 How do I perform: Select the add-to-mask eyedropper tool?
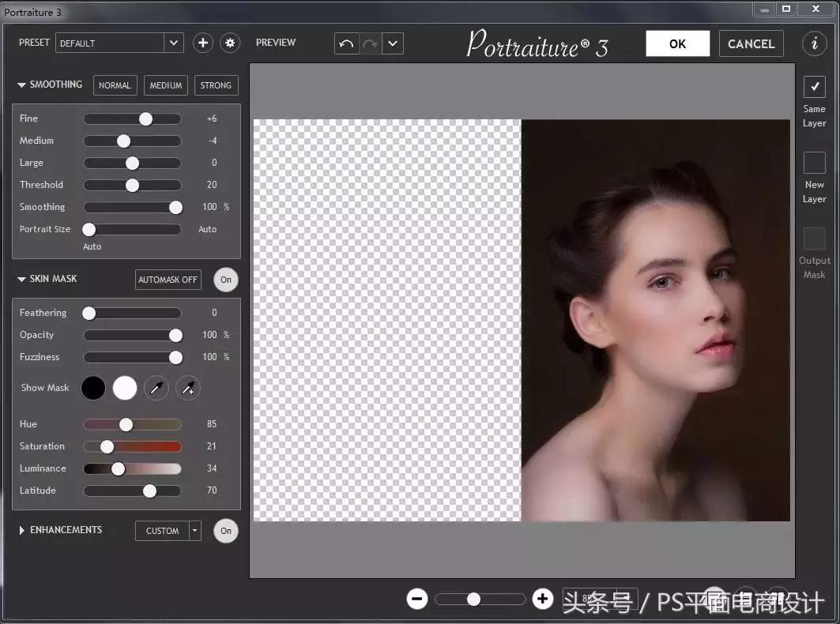tap(187, 388)
